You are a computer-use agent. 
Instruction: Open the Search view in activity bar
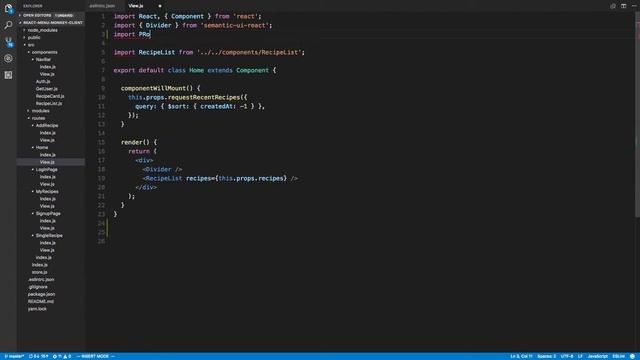point(8,25)
